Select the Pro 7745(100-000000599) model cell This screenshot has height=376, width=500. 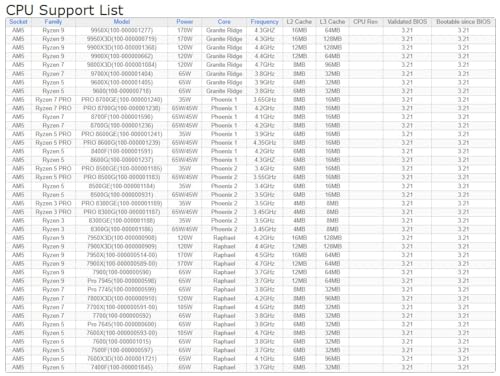[122, 290]
